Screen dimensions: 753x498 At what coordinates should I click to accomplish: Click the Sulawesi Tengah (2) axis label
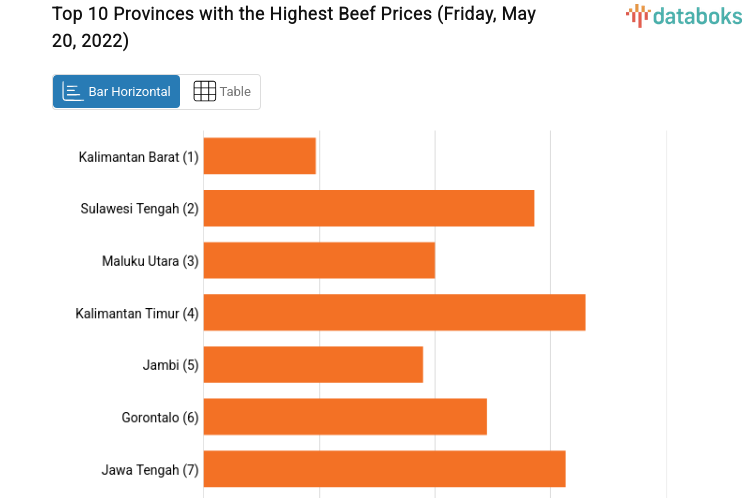click(x=140, y=209)
